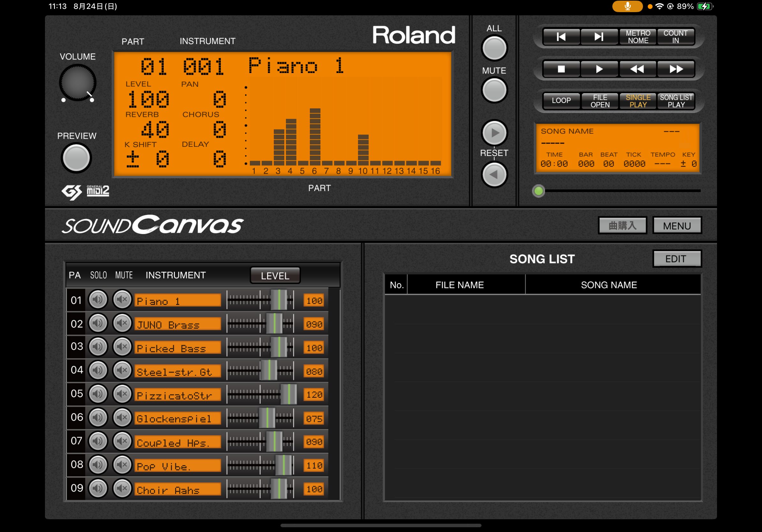This screenshot has width=762, height=532.
Task: Click the level value 090 of part 02
Action: click(314, 324)
